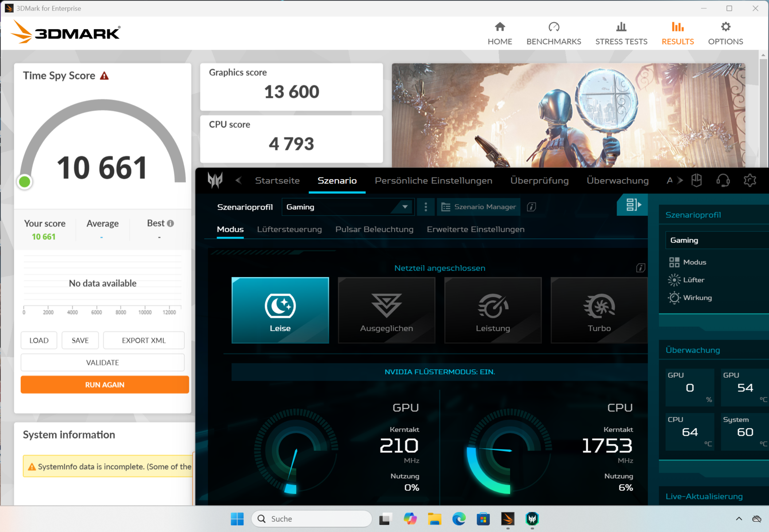This screenshot has height=532, width=769.
Task: Show hidden system tray icons
Action: tap(739, 519)
